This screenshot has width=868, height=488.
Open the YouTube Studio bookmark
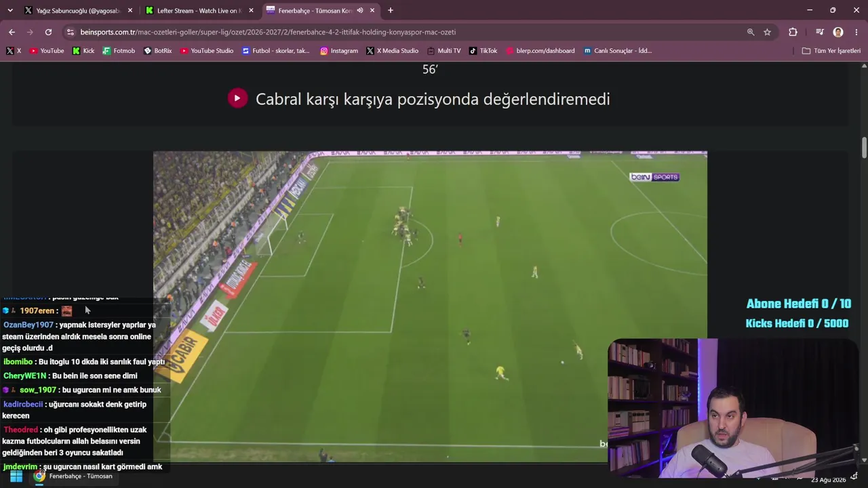(207, 51)
